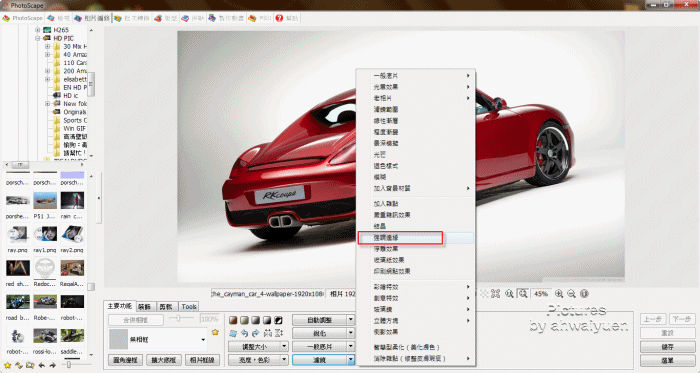Open the PhotoScape home tab

click(x=22, y=18)
